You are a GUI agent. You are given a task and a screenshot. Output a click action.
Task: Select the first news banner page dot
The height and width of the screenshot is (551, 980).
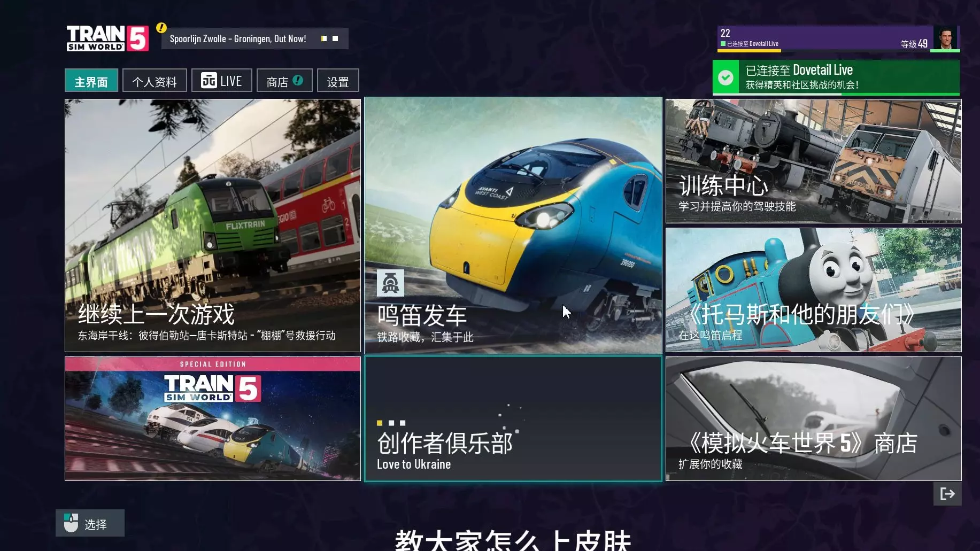(324, 38)
